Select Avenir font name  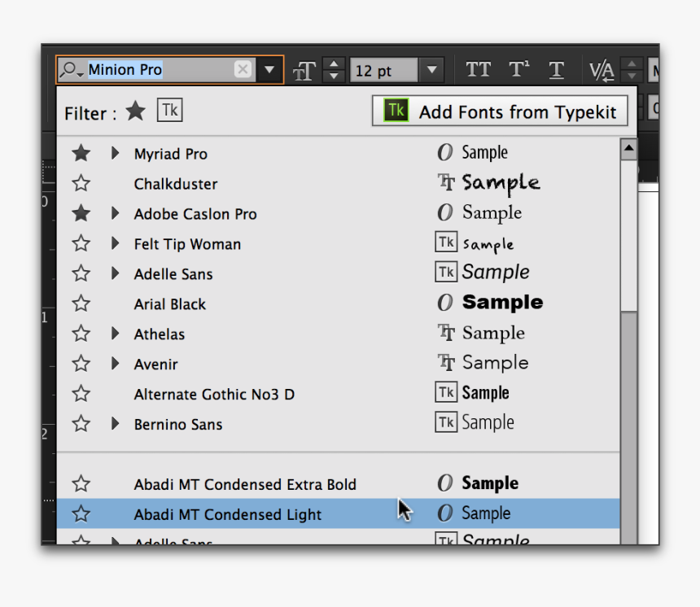pyautogui.click(x=156, y=365)
